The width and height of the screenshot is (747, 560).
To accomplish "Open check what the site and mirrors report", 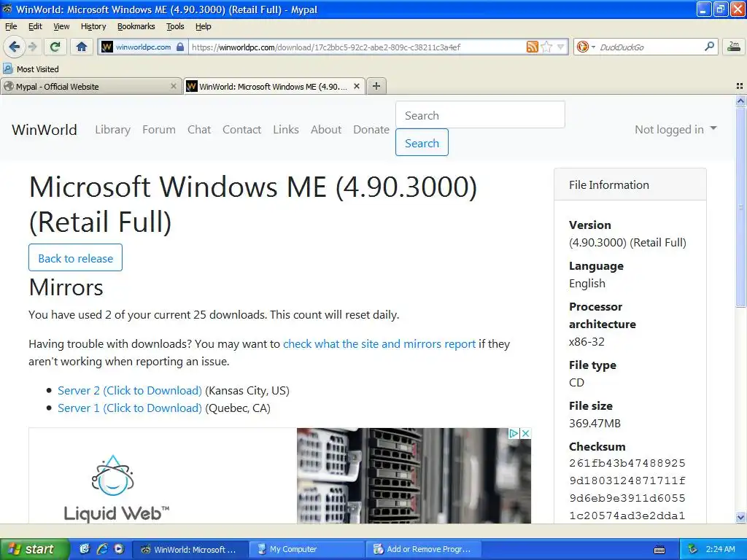I will pyautogui.click(x=379, y=344).
